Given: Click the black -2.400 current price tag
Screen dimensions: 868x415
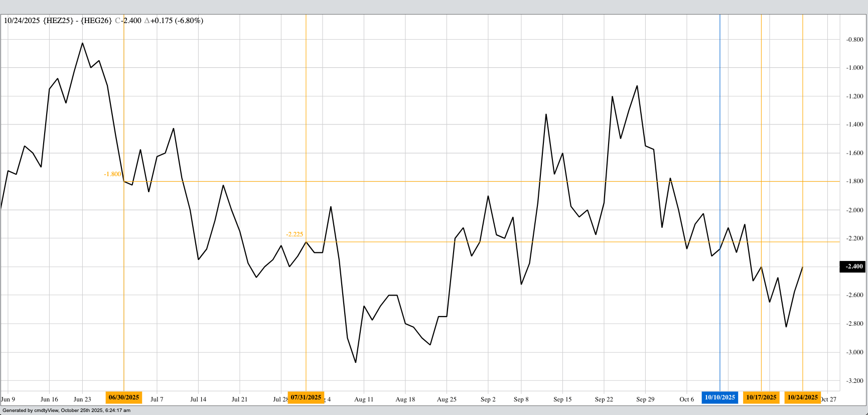Looking at the screenshot, I should tap(852, 266).
